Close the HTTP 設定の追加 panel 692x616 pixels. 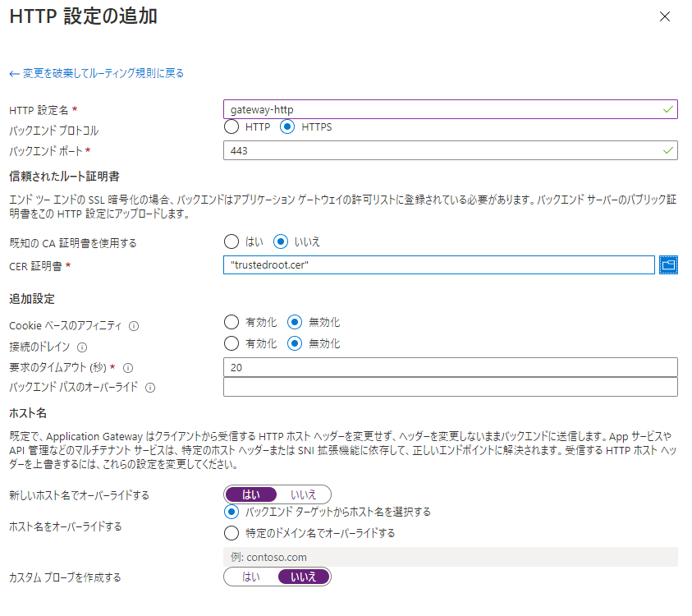click(x=664, y=16)
